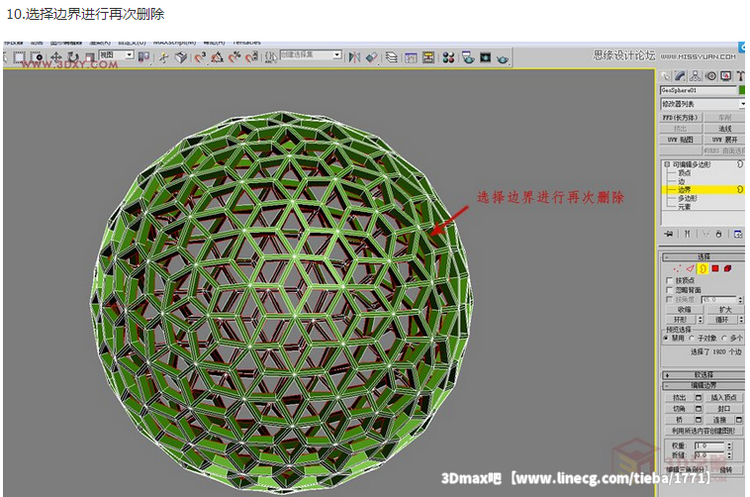Click the Mirror tool icon
Screen dimensions: 750x497
[x=354, y=58]
